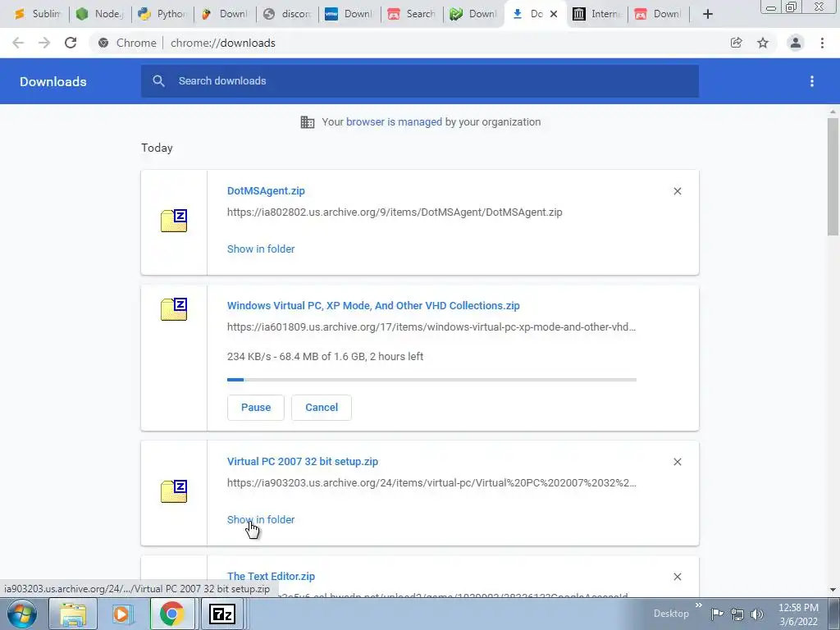This screenshot has width=840, height=630.
Task: Click the DotMSAgent archive.org source URL
Action: (395, 212)
